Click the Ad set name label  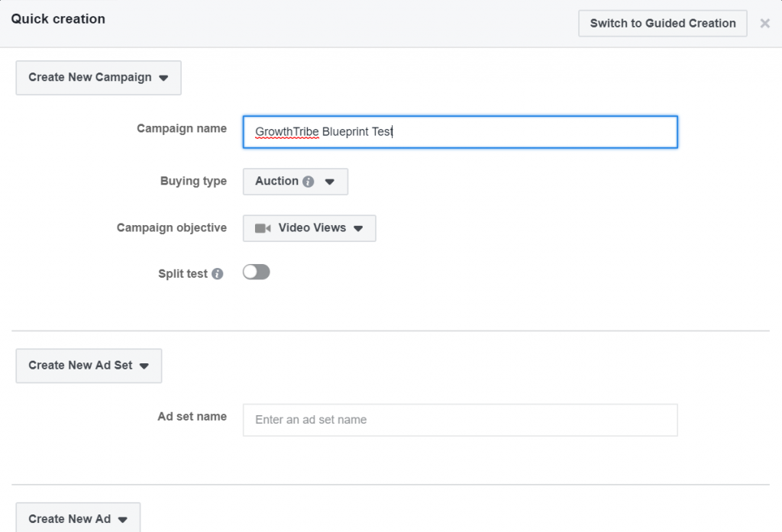[x=192, y=416]
